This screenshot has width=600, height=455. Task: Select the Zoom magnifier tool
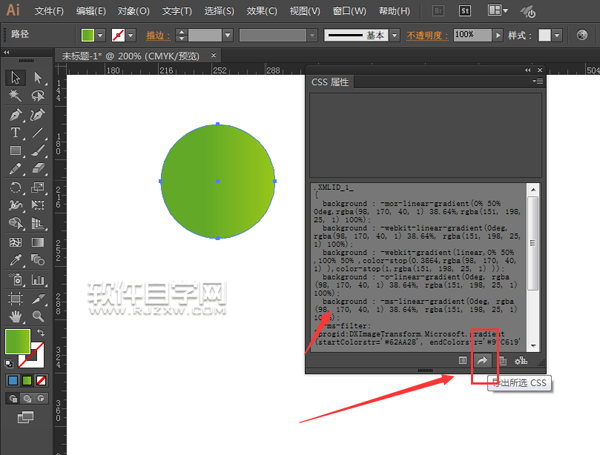coord(38,316)
